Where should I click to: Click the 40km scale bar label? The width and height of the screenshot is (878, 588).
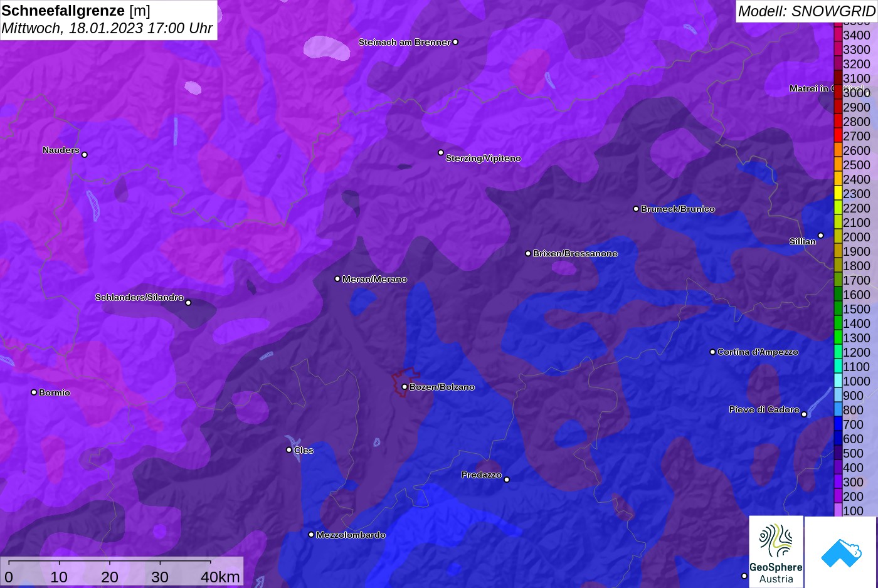click(x=220, y=577)
